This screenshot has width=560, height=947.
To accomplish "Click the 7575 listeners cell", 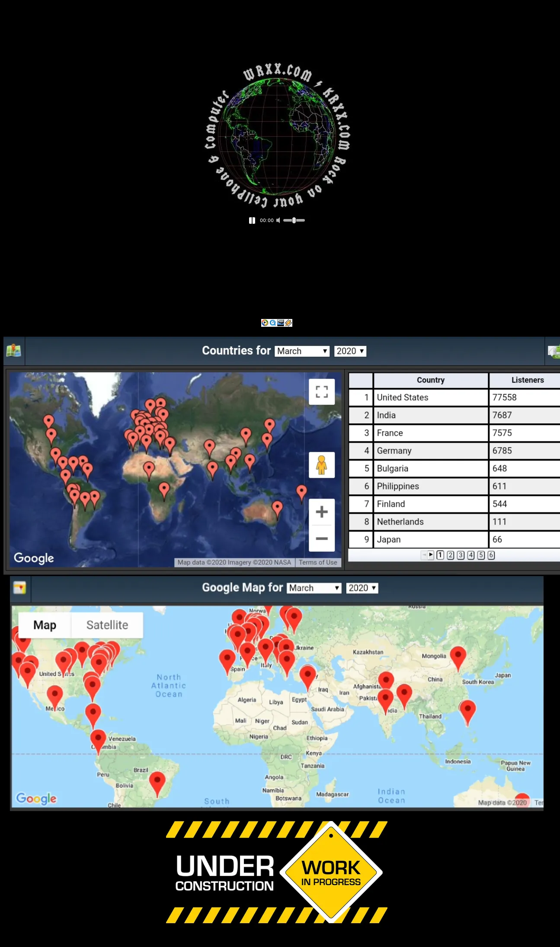I will [x=525, y=433].
